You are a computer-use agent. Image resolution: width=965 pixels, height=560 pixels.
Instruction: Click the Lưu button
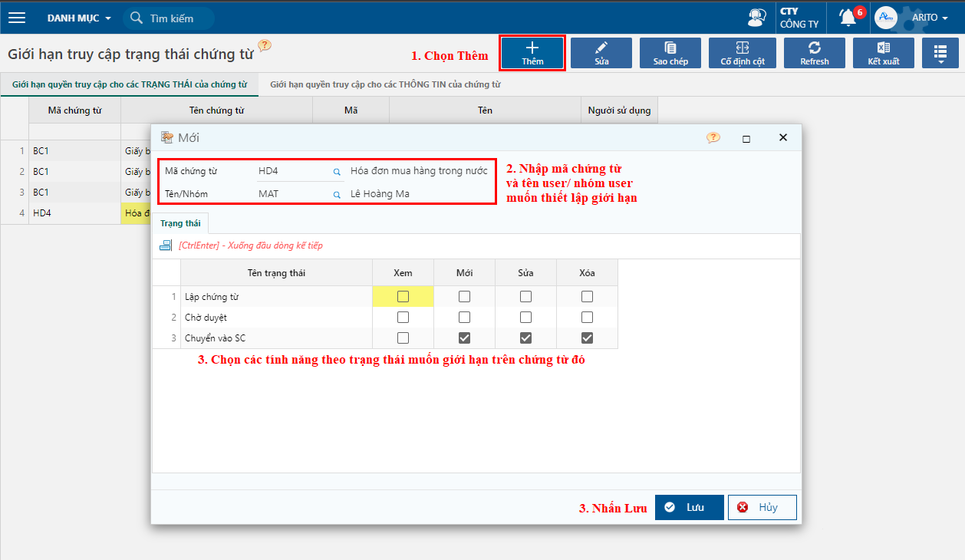coord(689,508)
